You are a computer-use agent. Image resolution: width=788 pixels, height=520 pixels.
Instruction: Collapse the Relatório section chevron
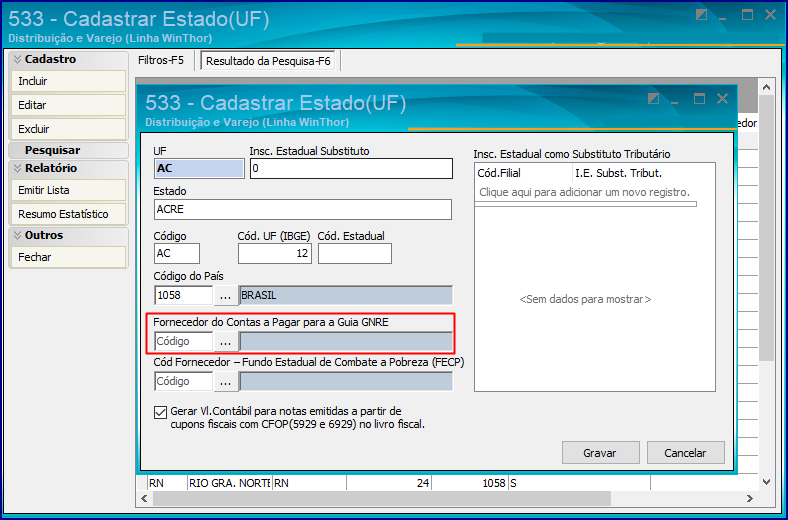[x=18, y=168]
